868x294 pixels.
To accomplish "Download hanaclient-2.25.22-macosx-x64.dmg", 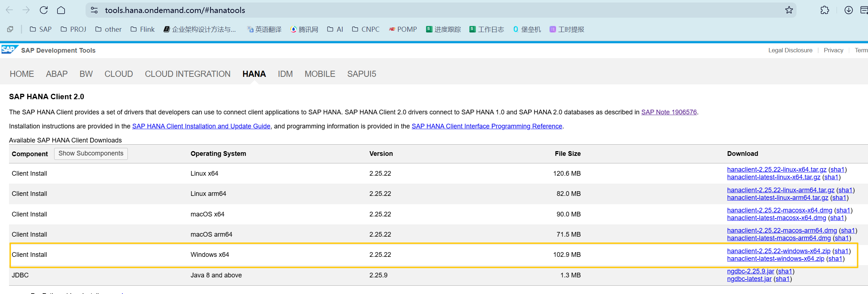I will click(x=780, y=210).
